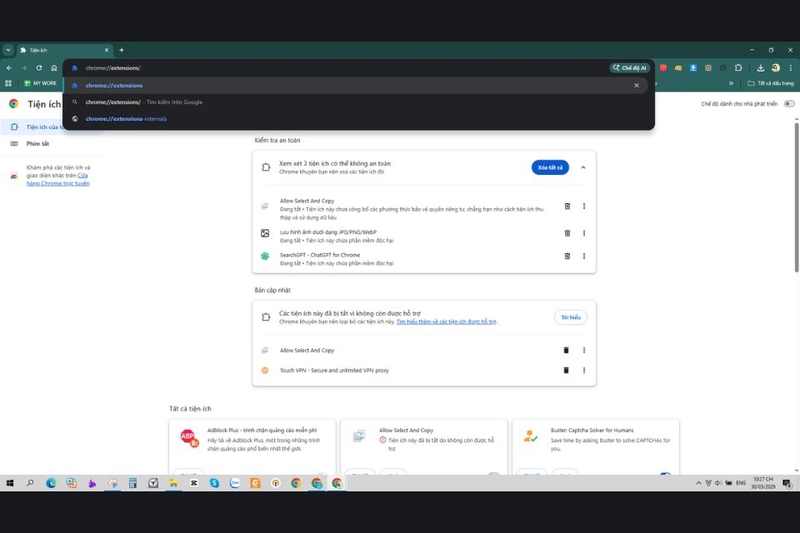Click the Xóa tất cả button

[x=550, y=167]
